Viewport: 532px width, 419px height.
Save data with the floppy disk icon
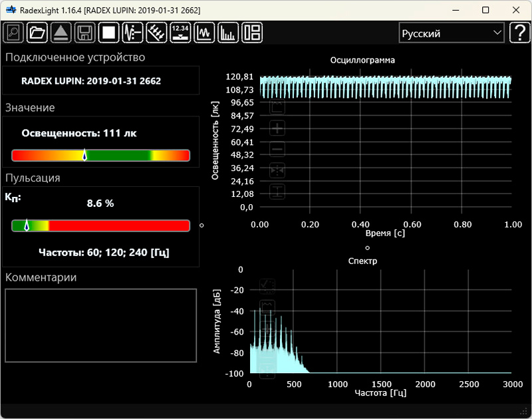tap(84, 32)
